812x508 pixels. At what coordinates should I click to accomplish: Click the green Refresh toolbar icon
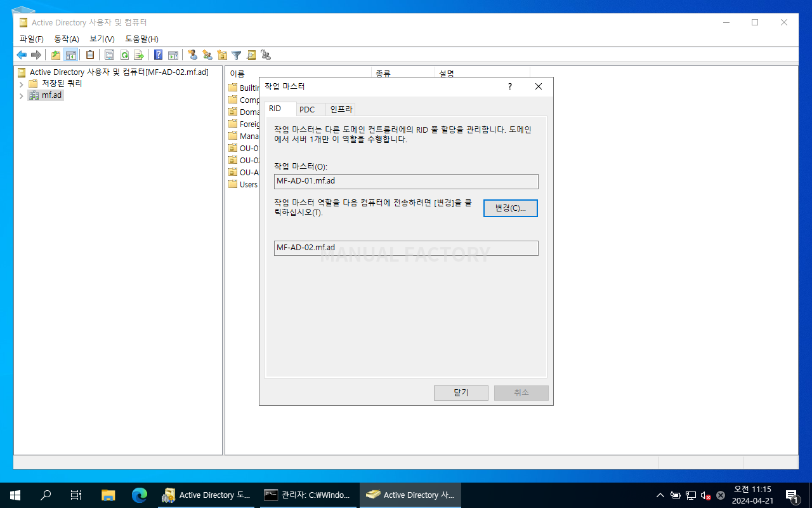pos(124,55)
